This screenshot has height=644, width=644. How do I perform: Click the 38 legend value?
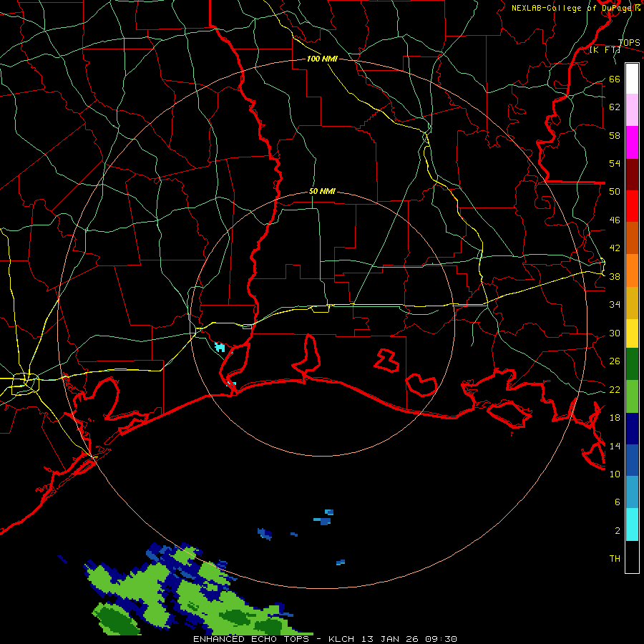point(615,276)
